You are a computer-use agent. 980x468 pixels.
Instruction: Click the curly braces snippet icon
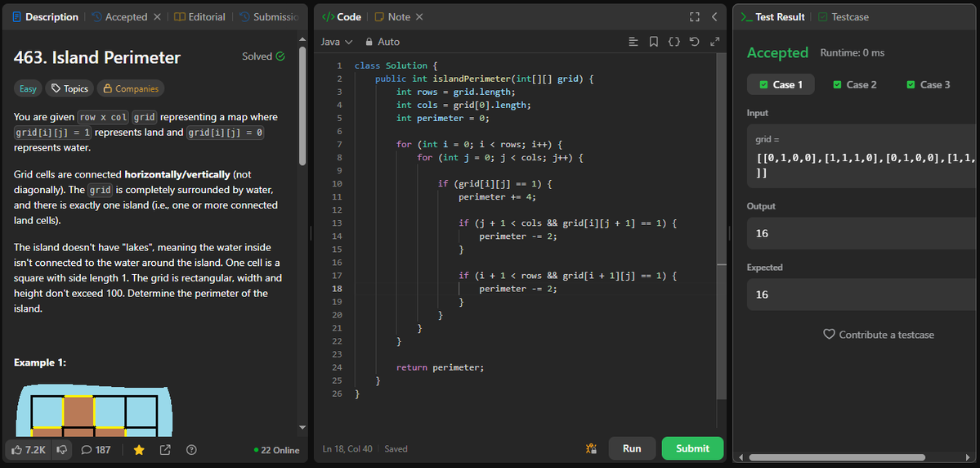(x=673, y=42)
